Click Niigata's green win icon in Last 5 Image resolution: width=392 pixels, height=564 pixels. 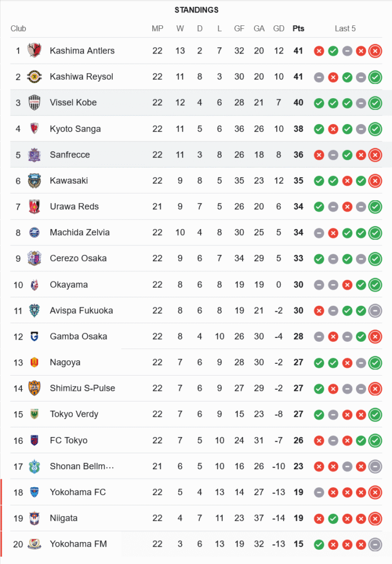(x=333, y=518)
